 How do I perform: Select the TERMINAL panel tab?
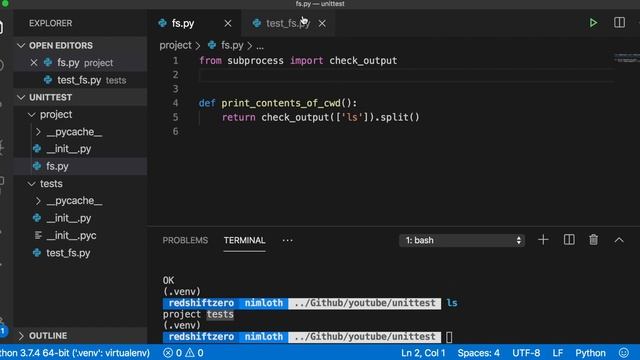(244, 240)
